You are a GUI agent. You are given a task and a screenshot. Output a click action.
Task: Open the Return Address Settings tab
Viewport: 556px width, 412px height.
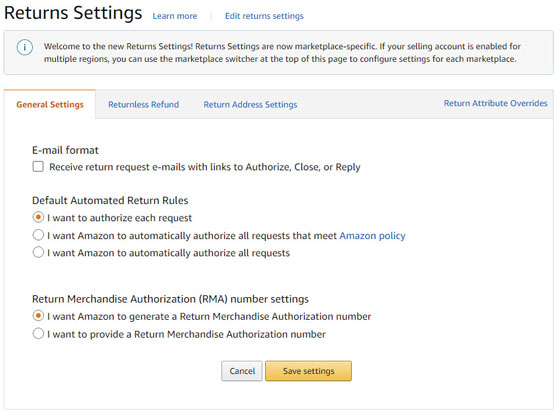point(250,104)
